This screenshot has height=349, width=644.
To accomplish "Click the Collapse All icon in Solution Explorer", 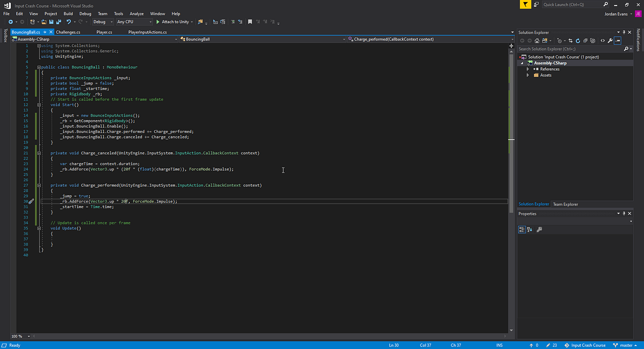I will pyautogui.click(x=585, y=41).
